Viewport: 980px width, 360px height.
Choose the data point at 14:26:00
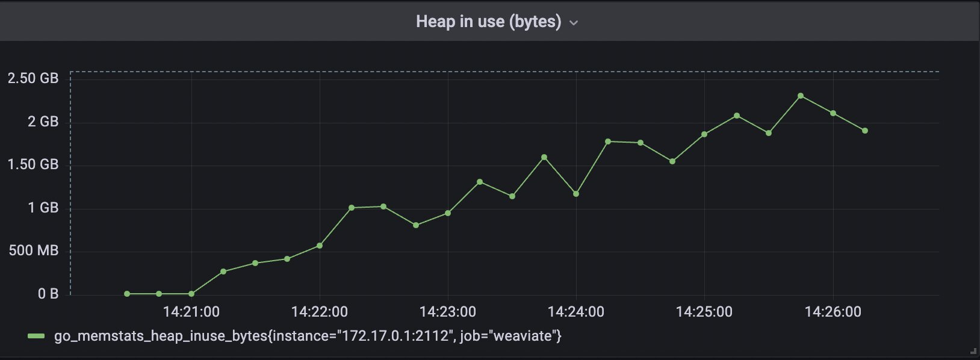pyautogui.click(x=833, y=113)
